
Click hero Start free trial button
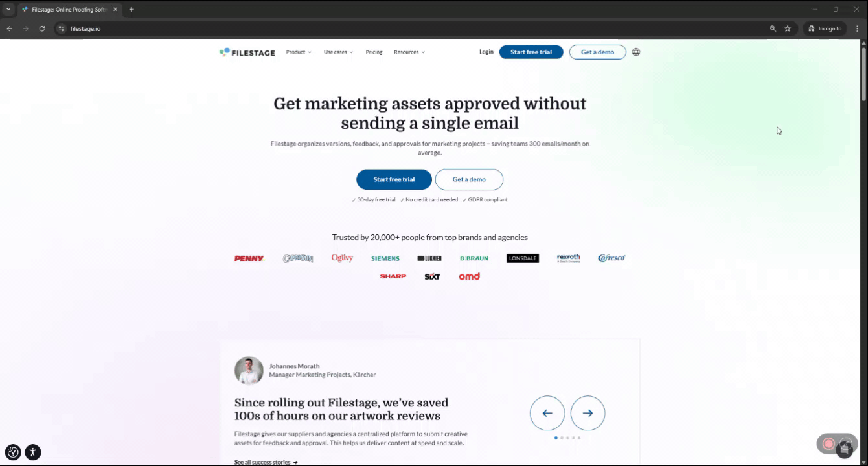(x=394, y=179)
